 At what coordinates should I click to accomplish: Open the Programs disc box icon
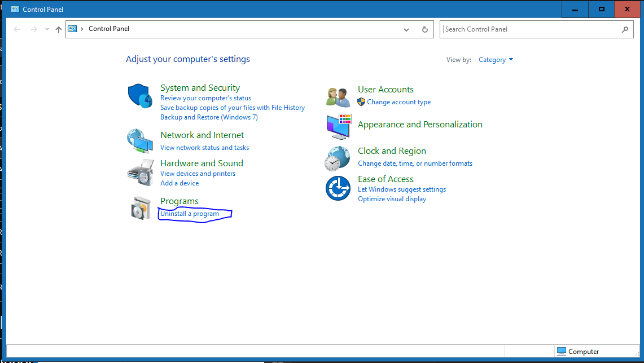pos(141,208)
